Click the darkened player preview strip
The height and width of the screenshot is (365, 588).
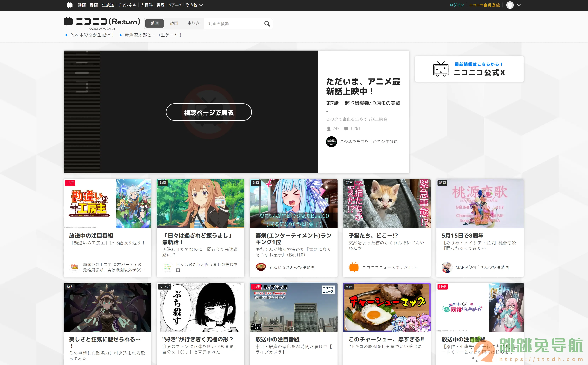point(82,112)
